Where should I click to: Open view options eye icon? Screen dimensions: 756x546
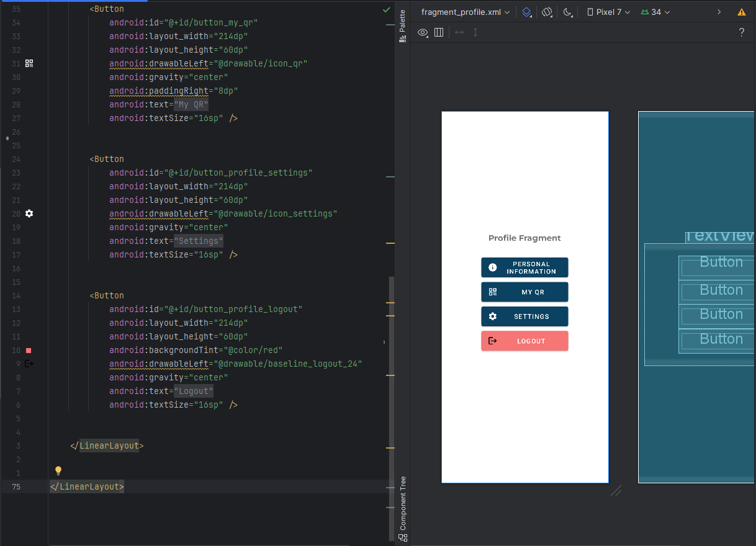tap(423, 32)
